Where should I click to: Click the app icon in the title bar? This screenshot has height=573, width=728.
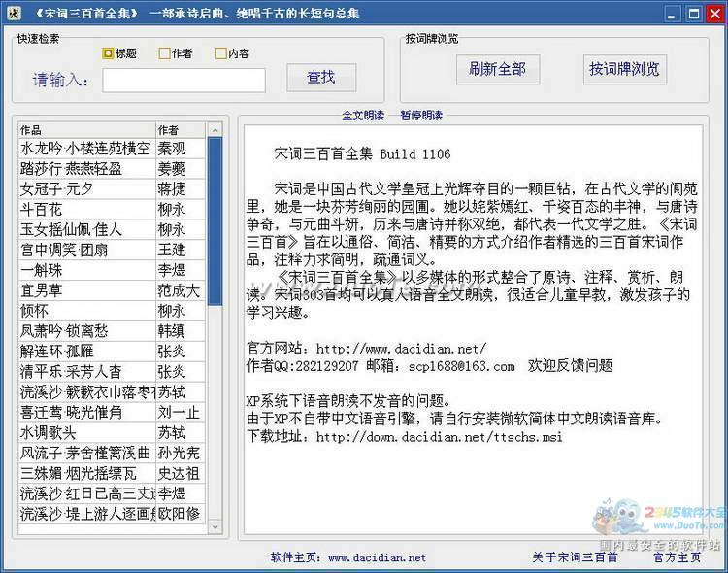14,13
